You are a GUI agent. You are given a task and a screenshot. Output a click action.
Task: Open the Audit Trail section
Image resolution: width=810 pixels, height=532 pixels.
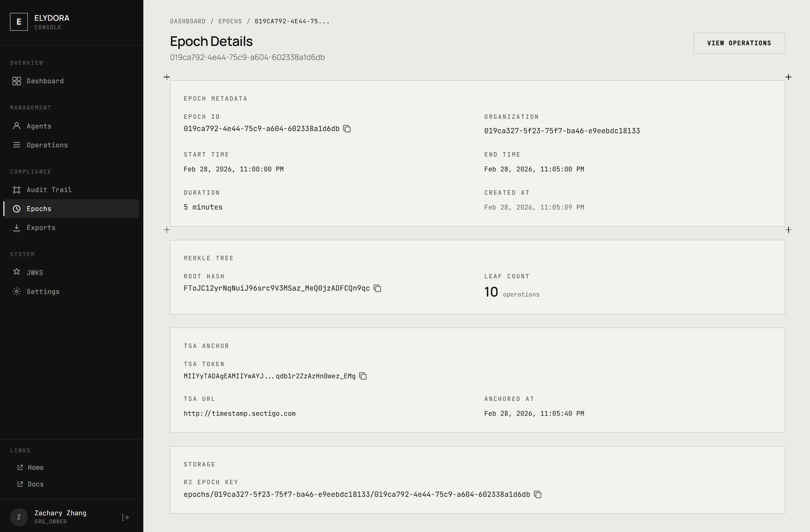click(x=49, y=190)
